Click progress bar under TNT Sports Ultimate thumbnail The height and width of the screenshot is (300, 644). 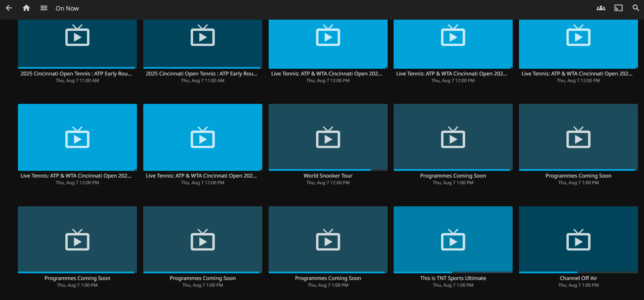(453, 272)
